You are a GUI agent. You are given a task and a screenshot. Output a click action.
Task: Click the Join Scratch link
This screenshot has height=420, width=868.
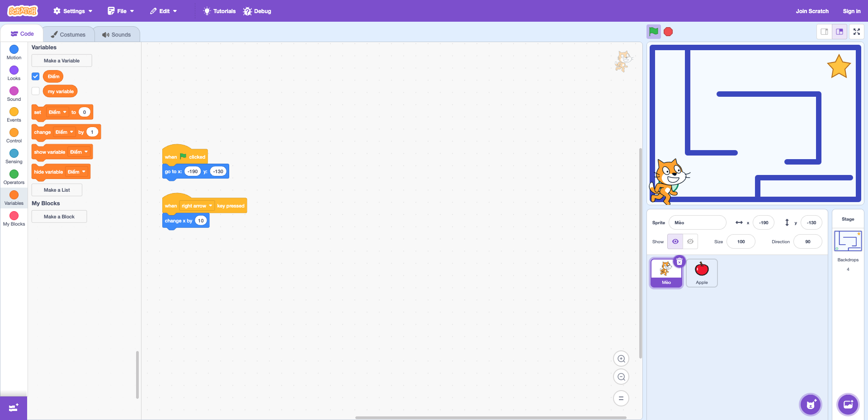(812, 11)
